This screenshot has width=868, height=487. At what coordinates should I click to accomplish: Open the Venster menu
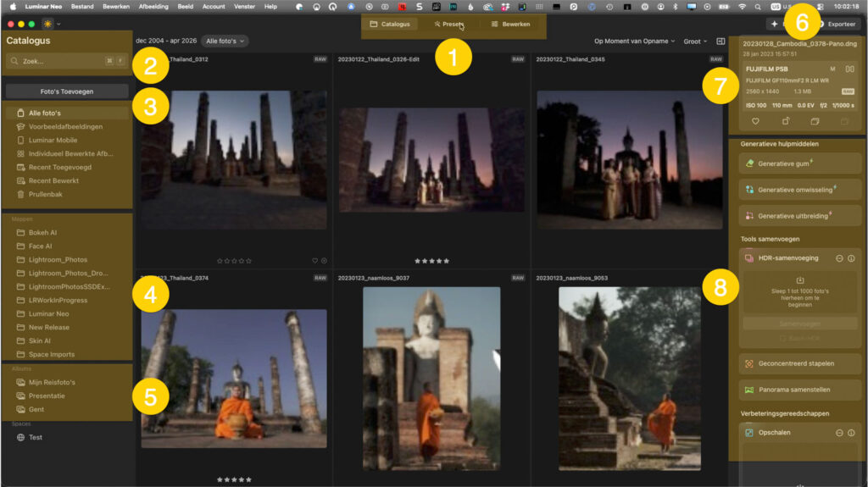(x=244, y=7)
